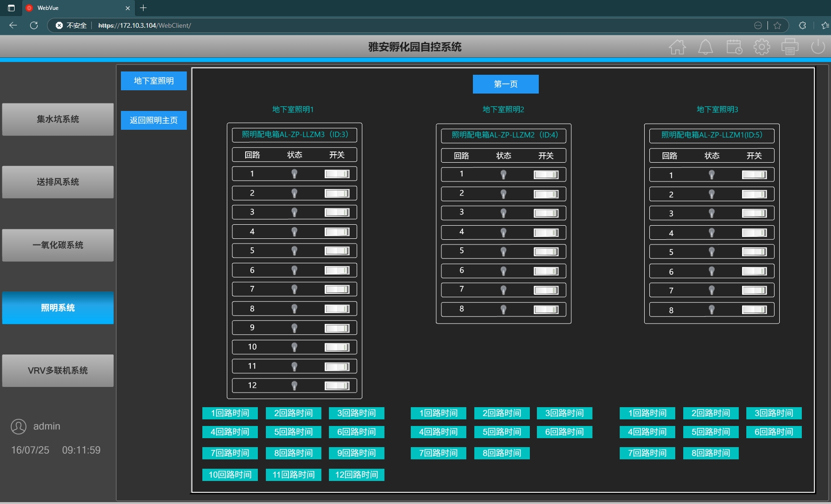This screenshot has width=831, height=504.
Task: Click the power logout icon
Action: (818, 47)
